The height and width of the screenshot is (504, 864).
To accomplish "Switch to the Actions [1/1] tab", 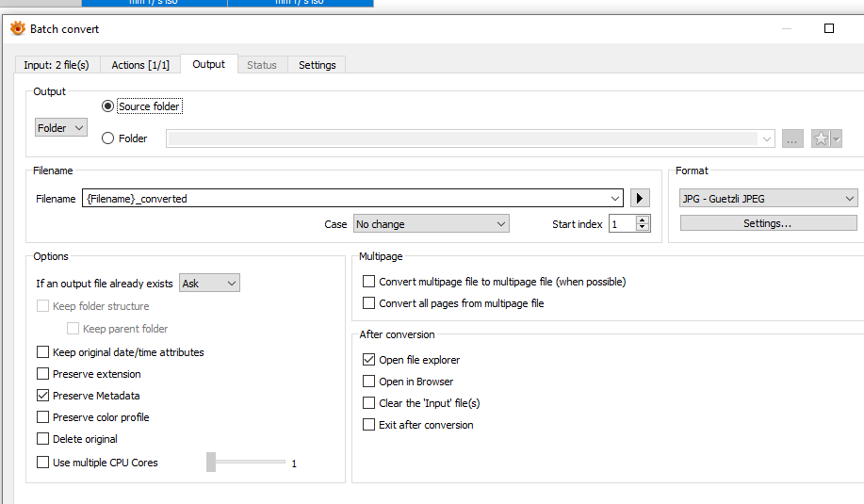I will (140, 65).
